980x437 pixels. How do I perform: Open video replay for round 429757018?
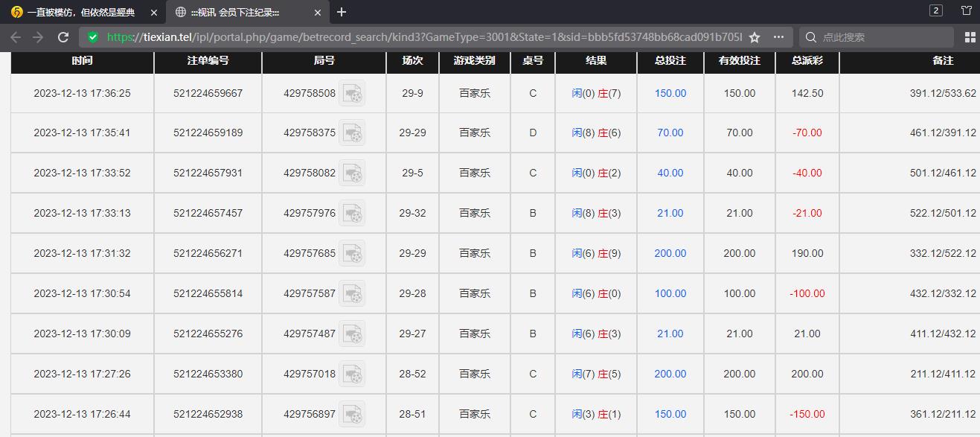coord(352,374)
